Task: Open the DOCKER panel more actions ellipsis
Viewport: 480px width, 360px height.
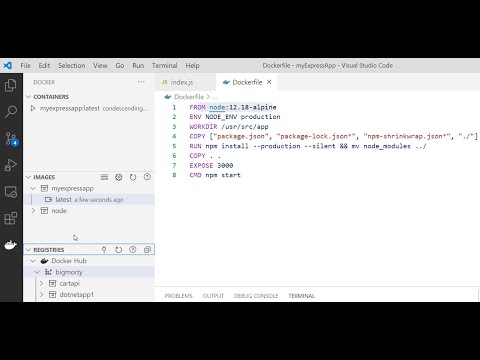Action: [141, 82]
